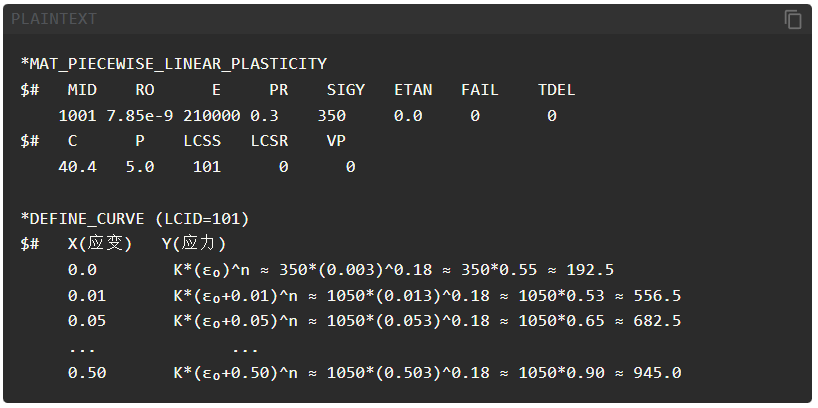
Task: Click the *MAT_PIECEWISE_LINEAR_PLASTICITY keyword line
Action: click(x=174, y=64)
